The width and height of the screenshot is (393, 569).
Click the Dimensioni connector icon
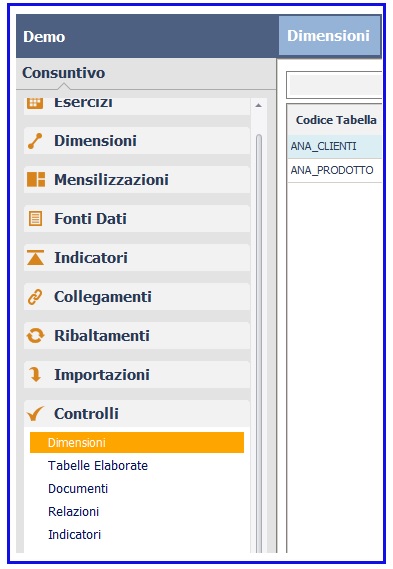point(35,141)
